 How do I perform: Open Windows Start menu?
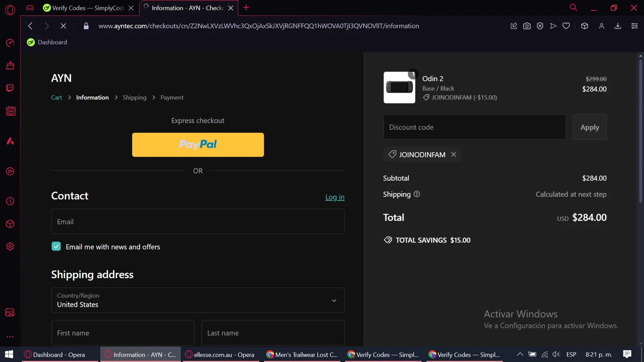click(9, 354)
